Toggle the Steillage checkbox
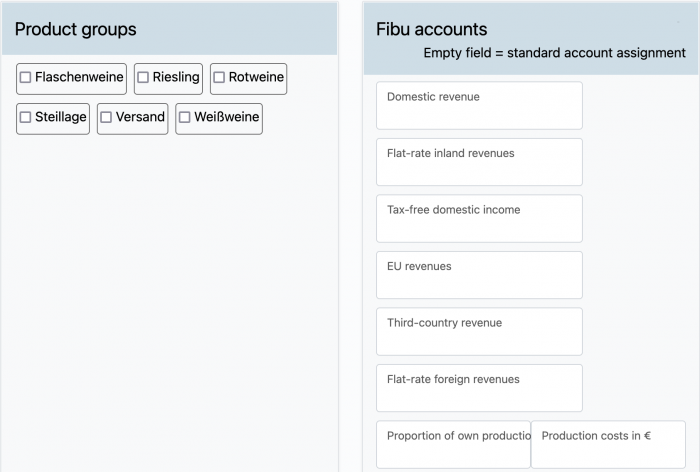 (x=26, y=118)
